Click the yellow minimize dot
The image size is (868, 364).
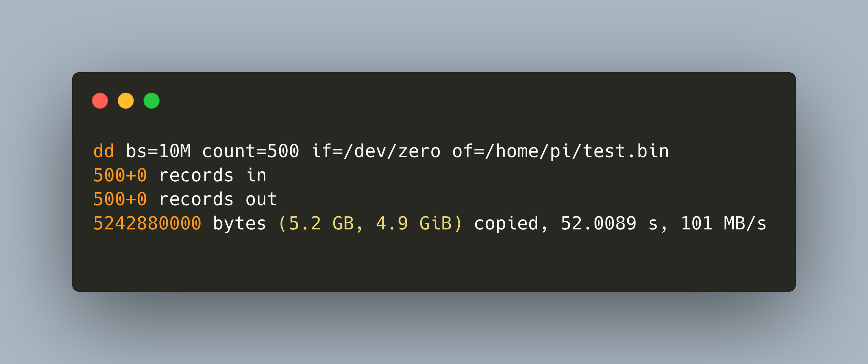[x=126, y=101]
